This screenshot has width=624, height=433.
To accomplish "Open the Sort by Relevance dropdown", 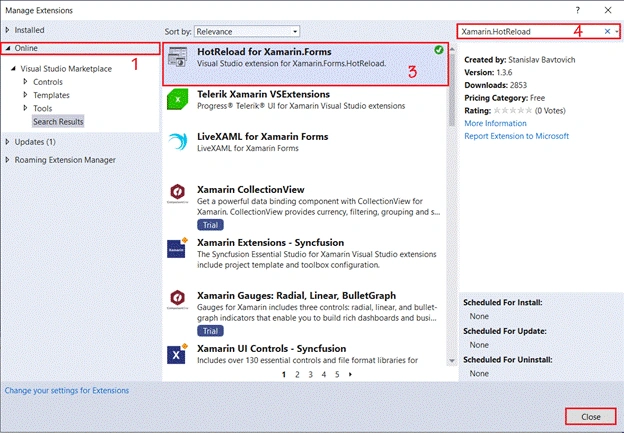I will pos(247,31).
